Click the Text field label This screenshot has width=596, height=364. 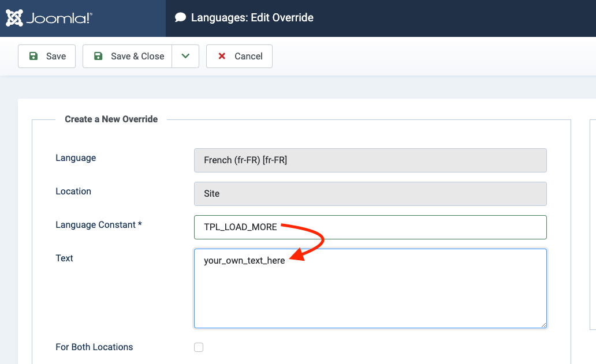tap(64, 258)
